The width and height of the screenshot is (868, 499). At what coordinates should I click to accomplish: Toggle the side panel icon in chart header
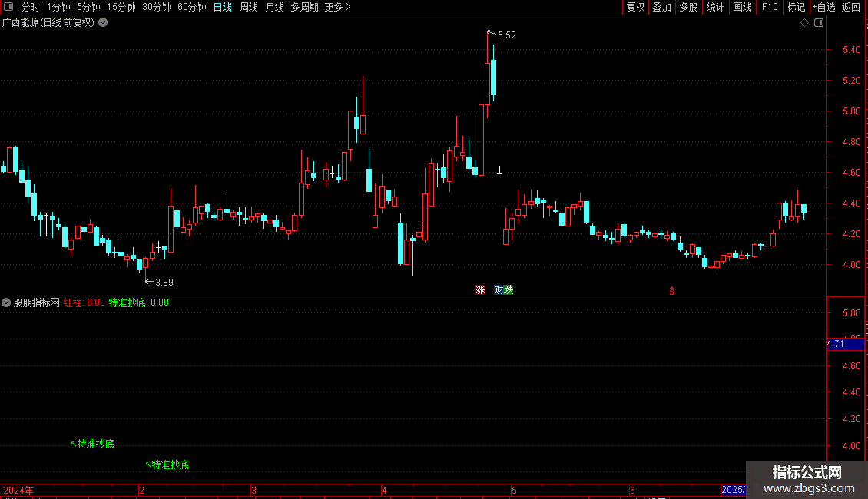(819, 23)
